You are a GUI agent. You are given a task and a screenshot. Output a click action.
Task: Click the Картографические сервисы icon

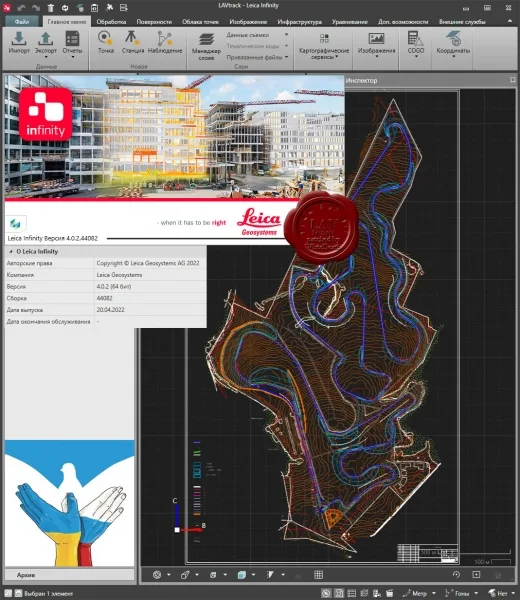click(324, 38)
